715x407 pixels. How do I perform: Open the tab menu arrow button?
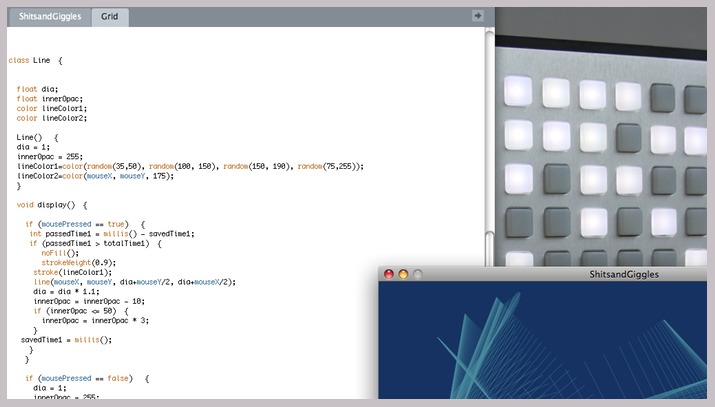pos(478,16)
